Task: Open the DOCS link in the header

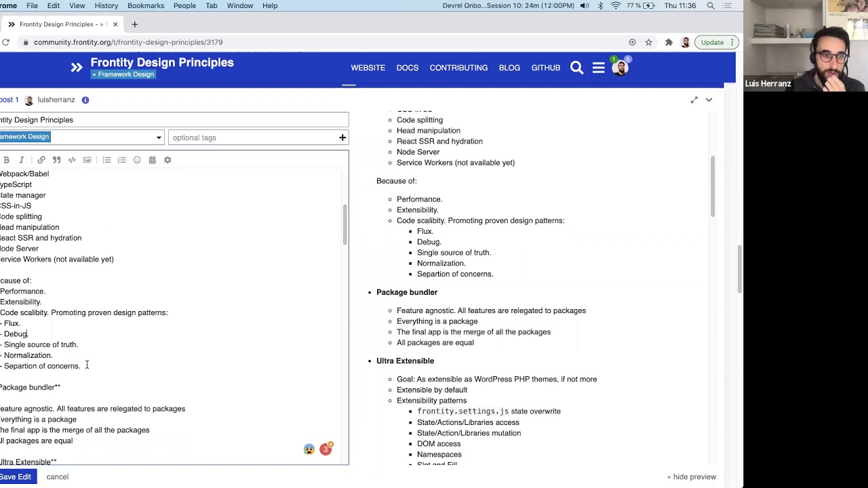Action: pyautogui.click(x=407, y=68)
